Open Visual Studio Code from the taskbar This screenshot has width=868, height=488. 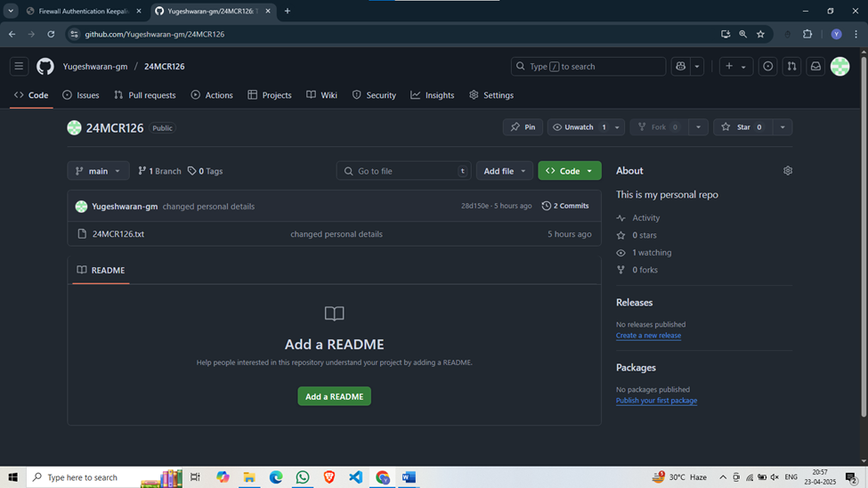(356, 477)
